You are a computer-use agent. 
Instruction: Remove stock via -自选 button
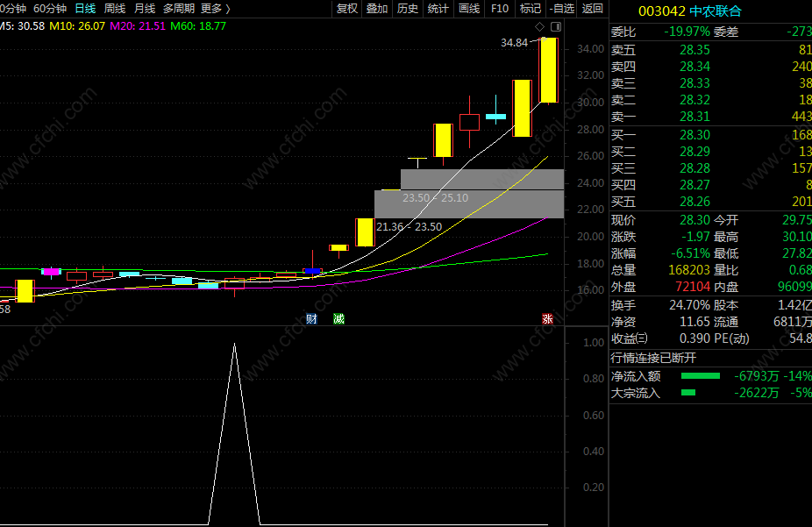pyautogui.click(x=562, y=8)
